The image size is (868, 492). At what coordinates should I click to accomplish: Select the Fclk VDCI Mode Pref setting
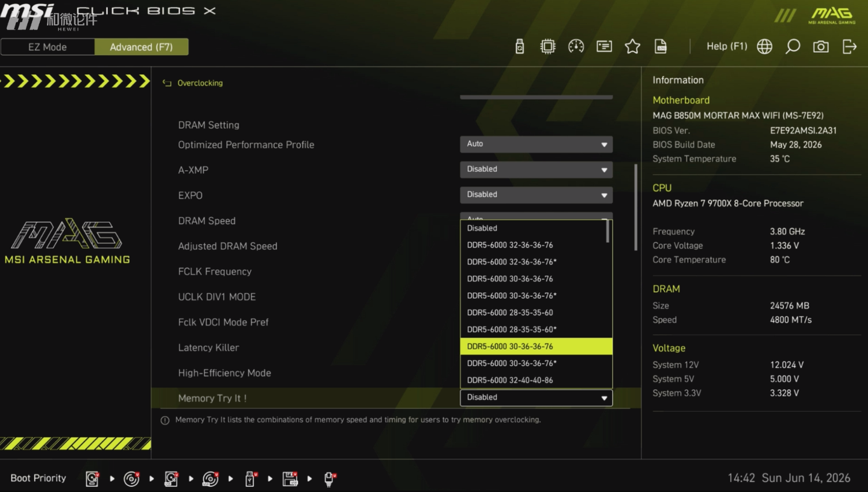pos(223,322)
